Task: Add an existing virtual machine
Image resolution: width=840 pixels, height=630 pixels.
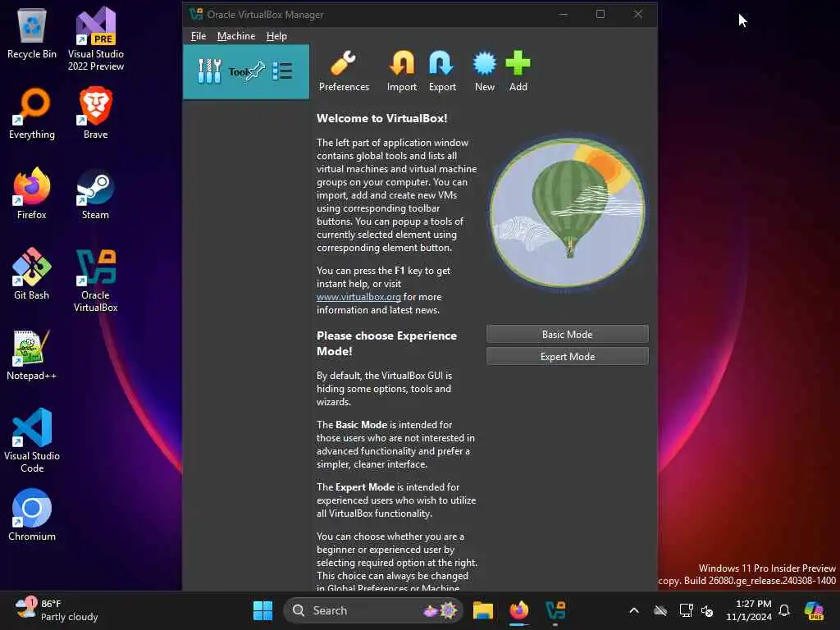Action: [518, 71]
